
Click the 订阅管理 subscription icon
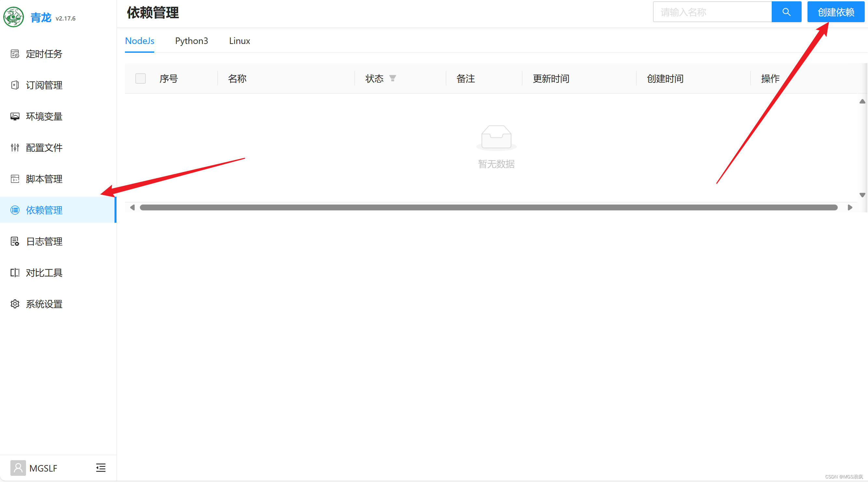[15, 85]
